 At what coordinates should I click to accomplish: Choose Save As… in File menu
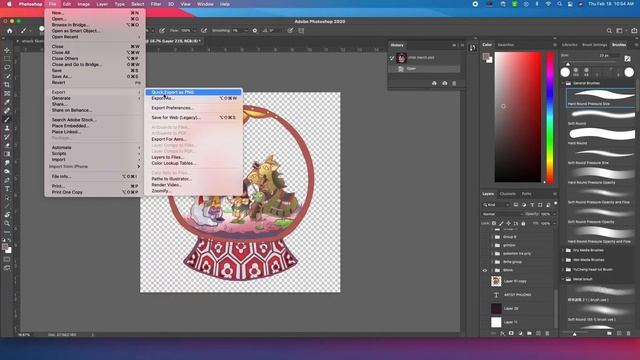(94, 76)
